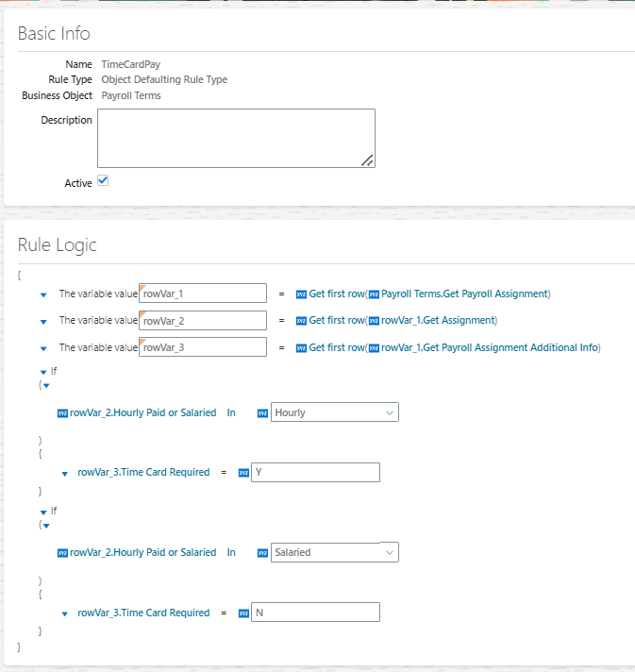
Task: Click the rowVar_2 variable name field
Action: [203, 321]
